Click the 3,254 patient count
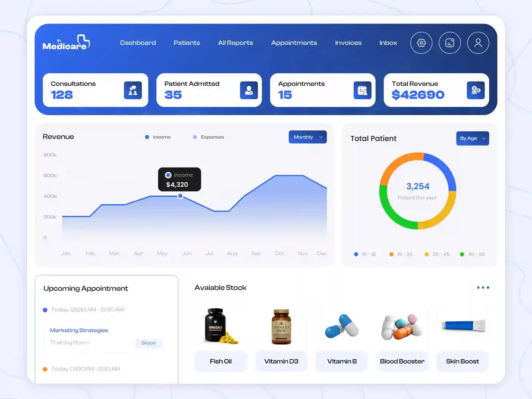The width and height of the screenshot is (532, 399). pyautogui.click(x=418, y=186)
